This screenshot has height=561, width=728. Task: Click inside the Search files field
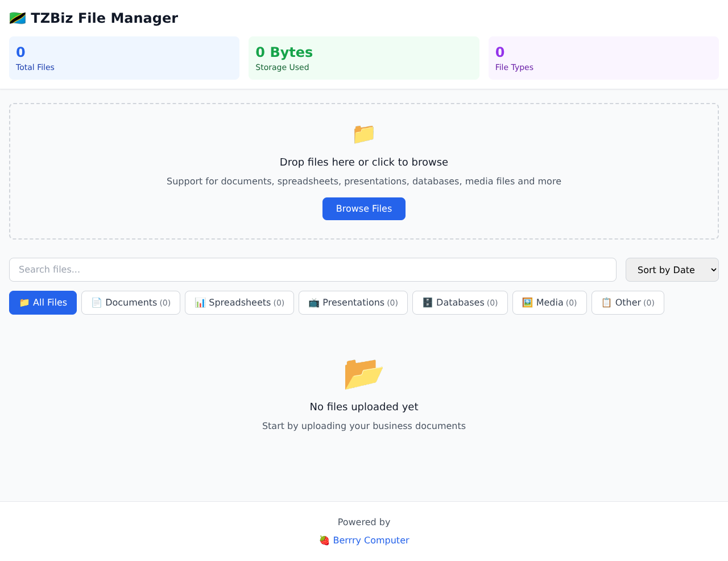pos(313,269)
